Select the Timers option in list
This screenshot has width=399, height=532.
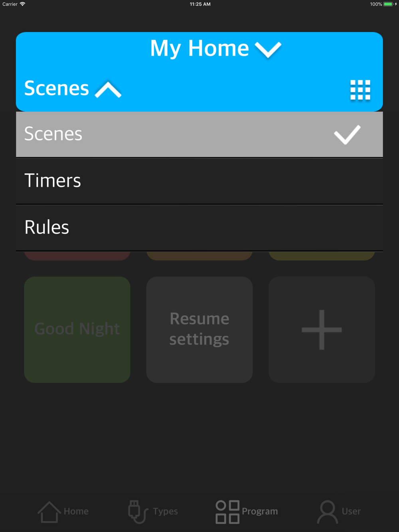point(199,181)
